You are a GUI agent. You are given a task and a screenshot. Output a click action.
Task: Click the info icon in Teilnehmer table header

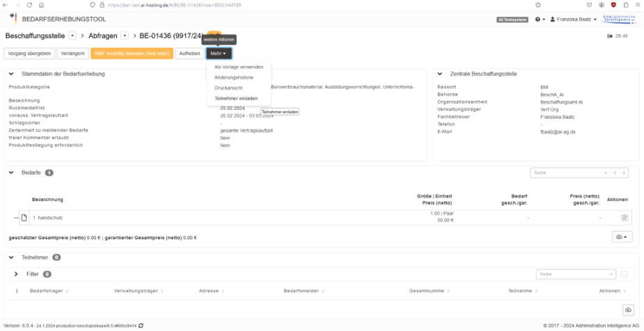pos(17,291)
